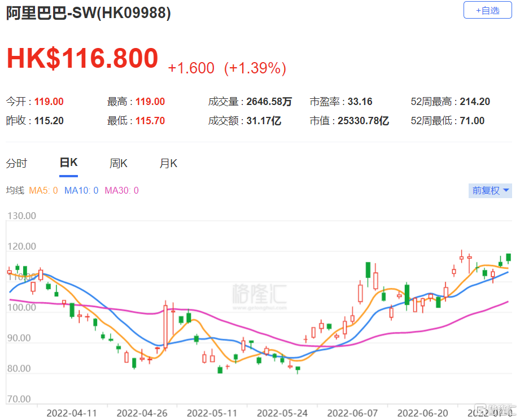Add stock via +自选 button

(x=487, y=10)
